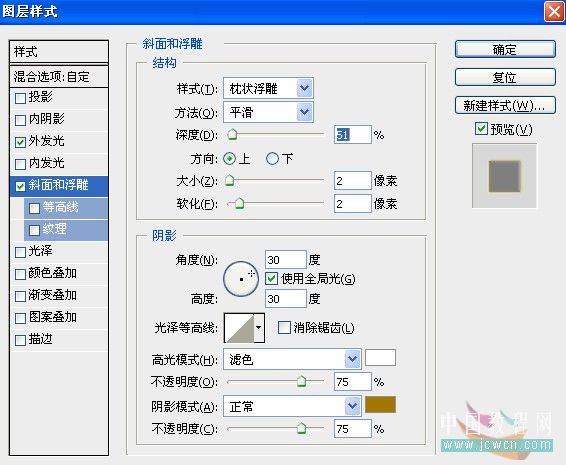
Task: Click the shadow 不透明度(C) slider handle
Action: [301, 429]
